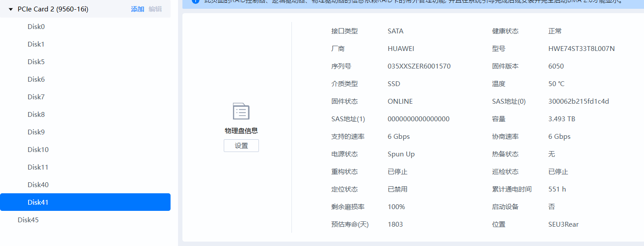
Task: Open Disk8 in the sidebar
Action: tap(36, 115)
